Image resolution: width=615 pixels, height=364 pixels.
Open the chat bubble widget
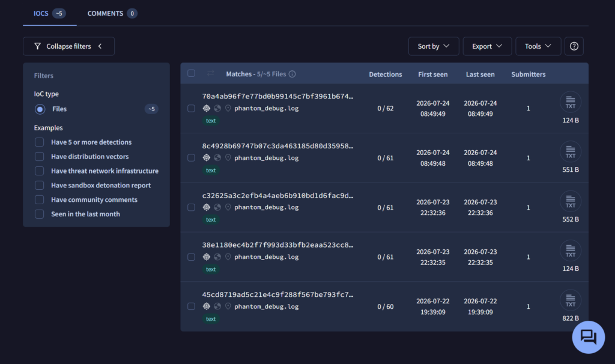point(589,337)
